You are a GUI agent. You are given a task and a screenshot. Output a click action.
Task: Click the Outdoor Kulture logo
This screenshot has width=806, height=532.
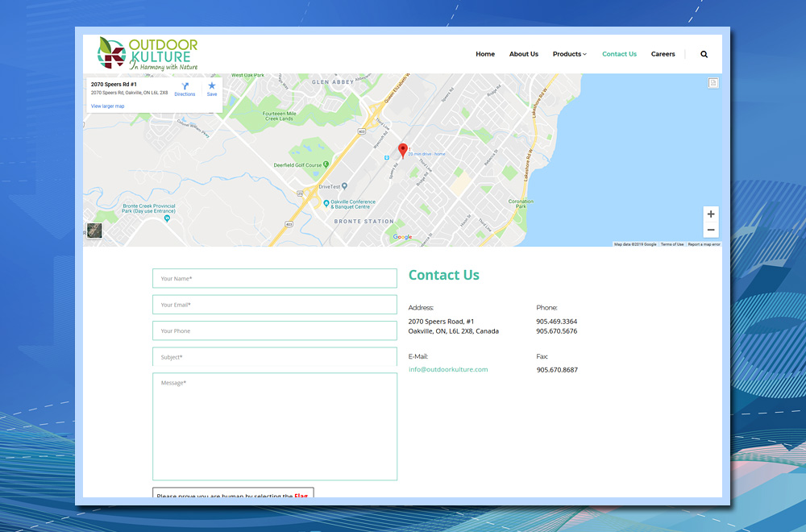pyautogui.click(x=147, y=53)
